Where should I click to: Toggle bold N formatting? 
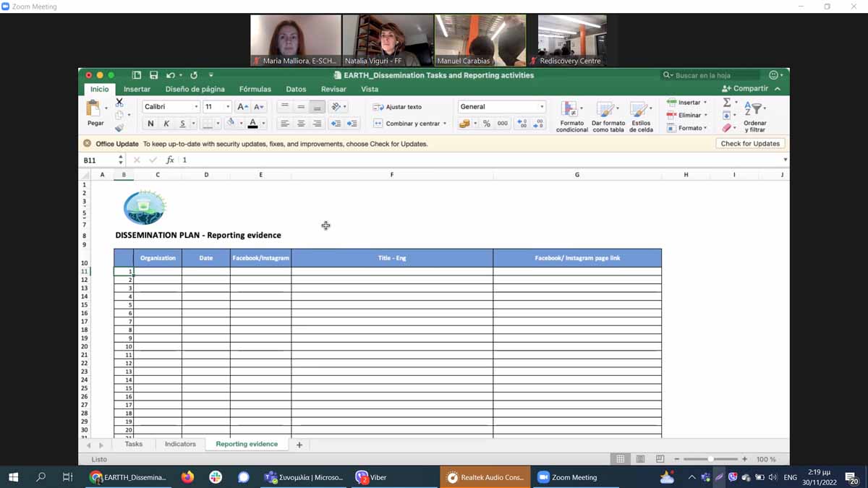coord(150,124)
